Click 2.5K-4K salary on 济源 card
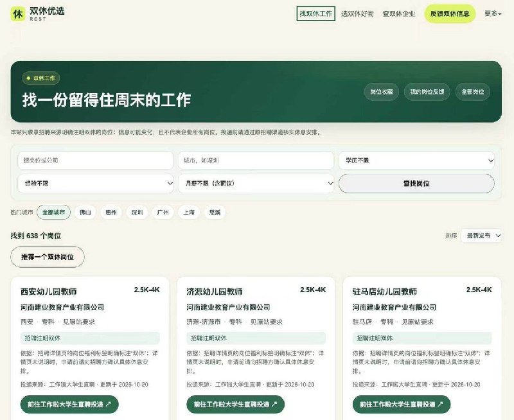The image size is (514, 420). click(313, 290)
